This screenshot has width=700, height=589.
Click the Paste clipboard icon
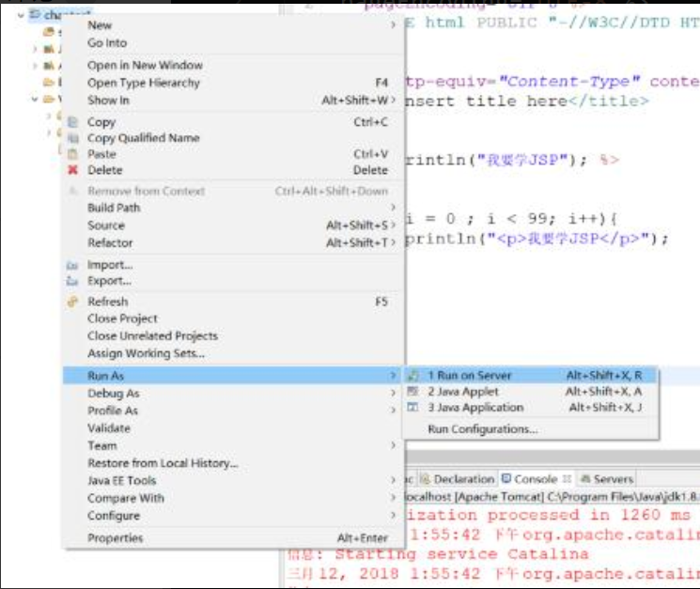point(72,154)
